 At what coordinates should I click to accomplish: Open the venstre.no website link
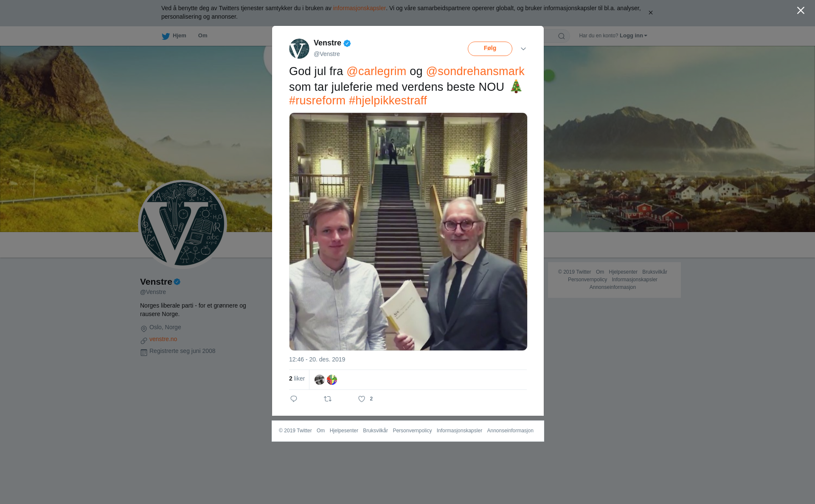(x=163, y=339)
